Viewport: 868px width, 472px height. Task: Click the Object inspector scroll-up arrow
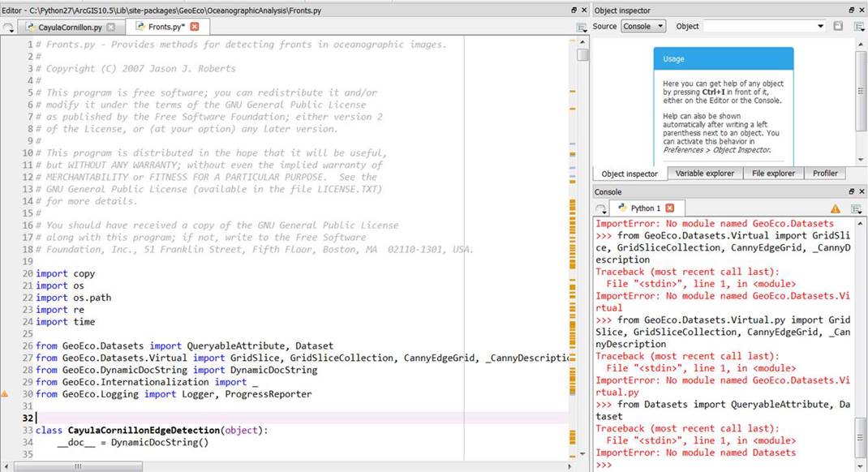[x=860, y=43]
